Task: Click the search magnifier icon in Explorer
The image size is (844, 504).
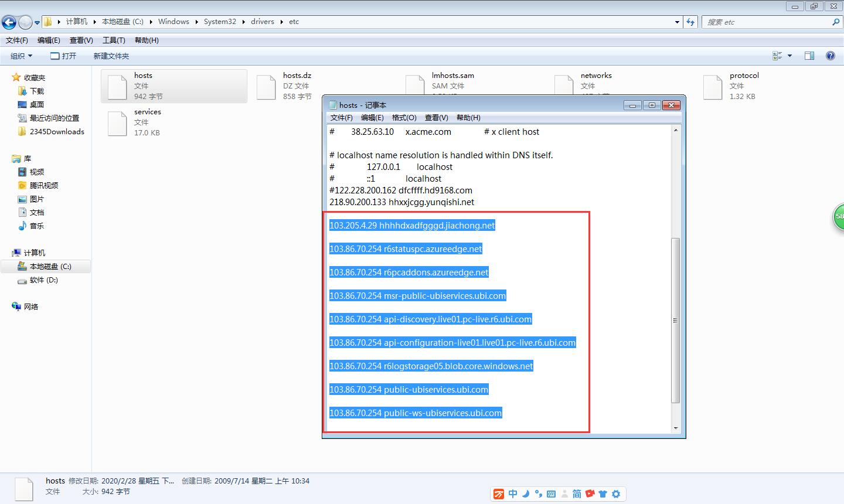Action: click(836, 22)
